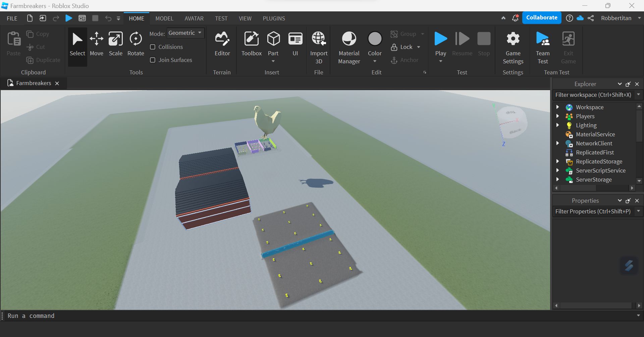
Task: Enable the Join Surfaces checkbox
Action: (153, 60)
